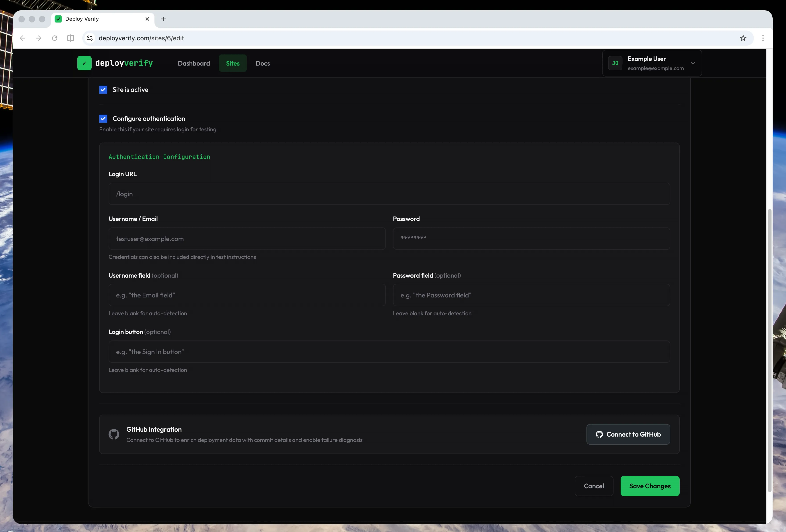Open a new browser tab
Screen dimensions: 786x532
[x=163, y=19]
